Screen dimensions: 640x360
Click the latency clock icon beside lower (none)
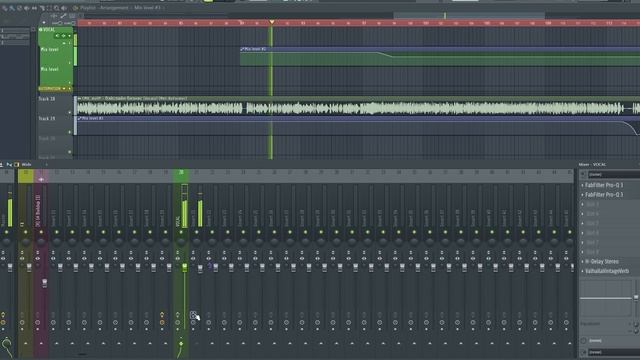pyautogui.click(x=584, y=340)
